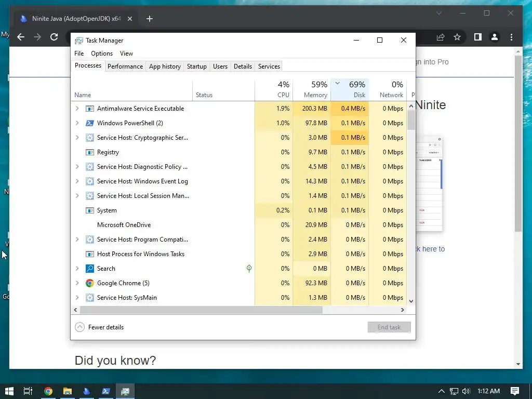Click the horizontal scrollbar in Task Manager
Screen dimensions: 532x399
201,310
